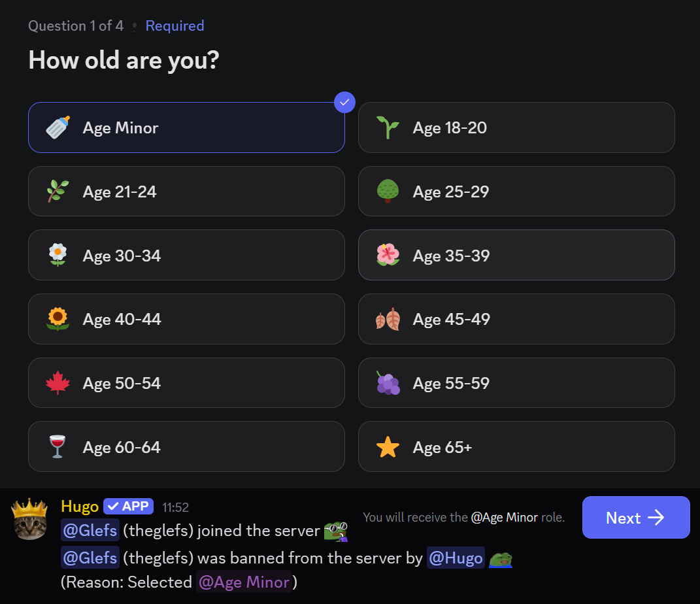Click the herb sprig icon for Age 21-24

coord(58,192)
